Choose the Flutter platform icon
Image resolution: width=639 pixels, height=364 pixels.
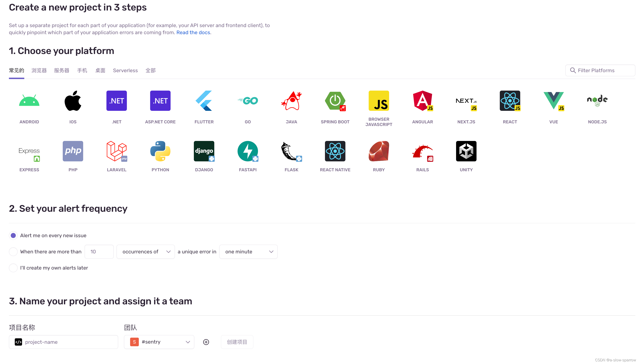click(204, 101)
